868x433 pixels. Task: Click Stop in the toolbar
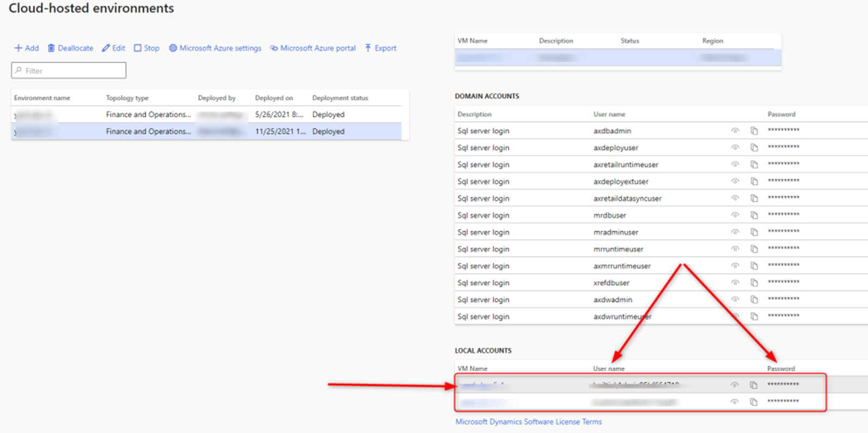tap(147, 48)
